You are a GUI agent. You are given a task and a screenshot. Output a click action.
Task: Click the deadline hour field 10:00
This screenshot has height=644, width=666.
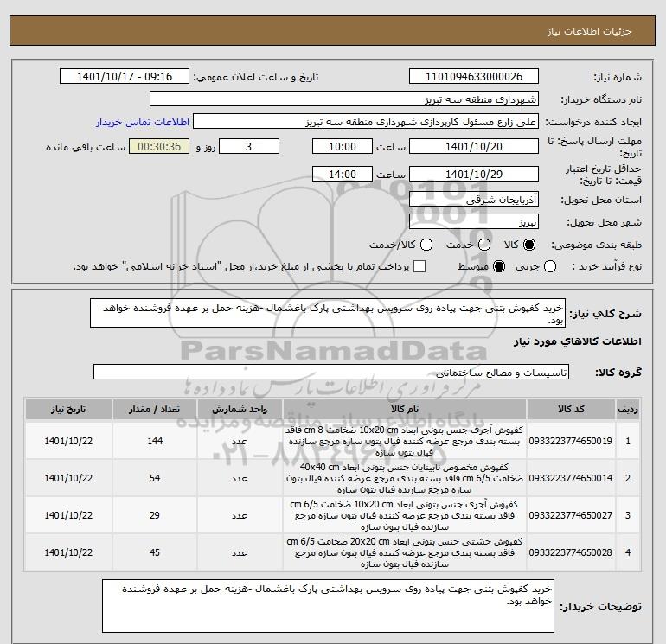pyautogui.click(x=343, y=146)
